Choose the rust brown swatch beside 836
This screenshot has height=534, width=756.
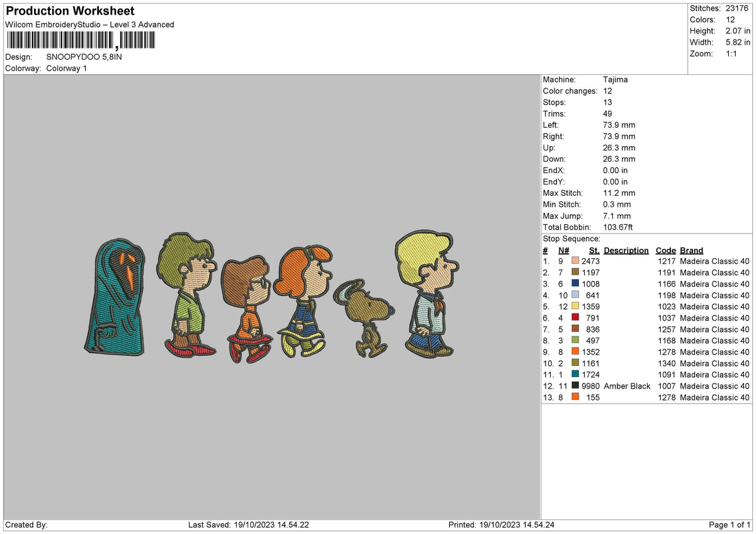pos(575,329)
